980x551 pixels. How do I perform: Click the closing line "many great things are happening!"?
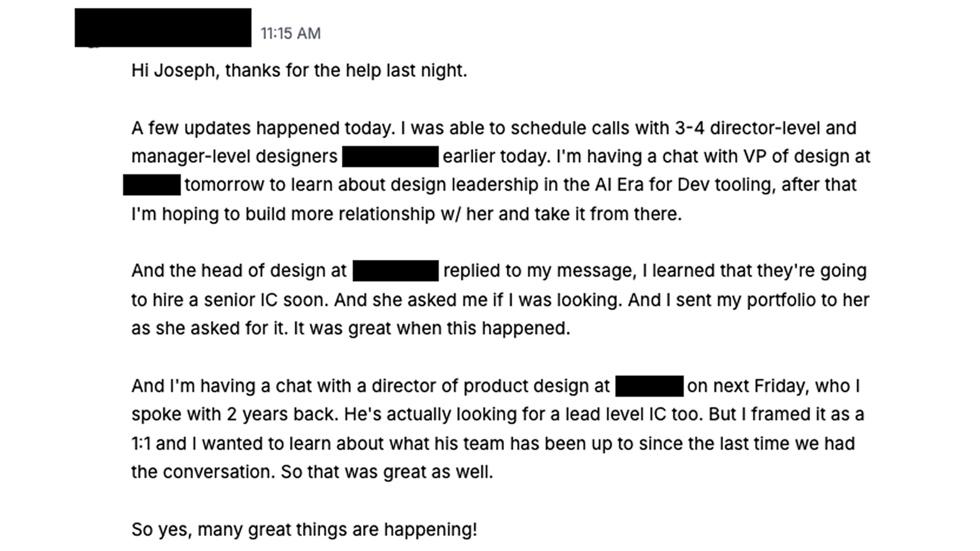click(x=337, y=530)
